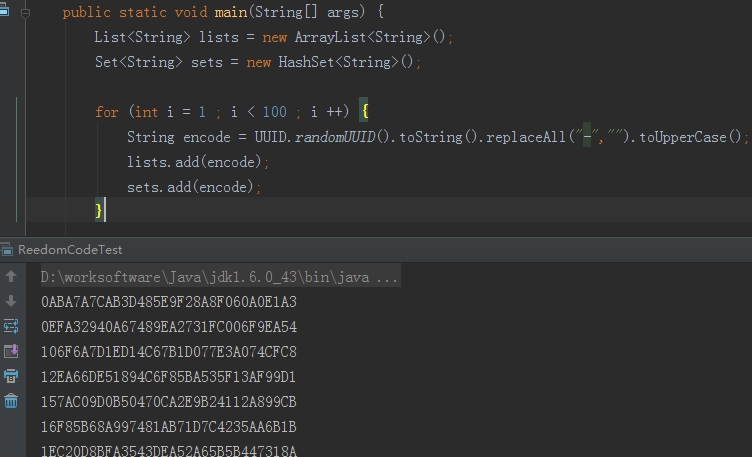
Task: Click the lists.add(encode) statement
Action: [198, 162]
